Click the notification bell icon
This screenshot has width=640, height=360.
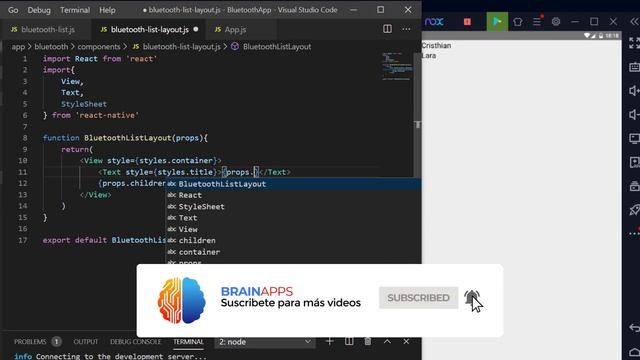click(x=472, y=298)
